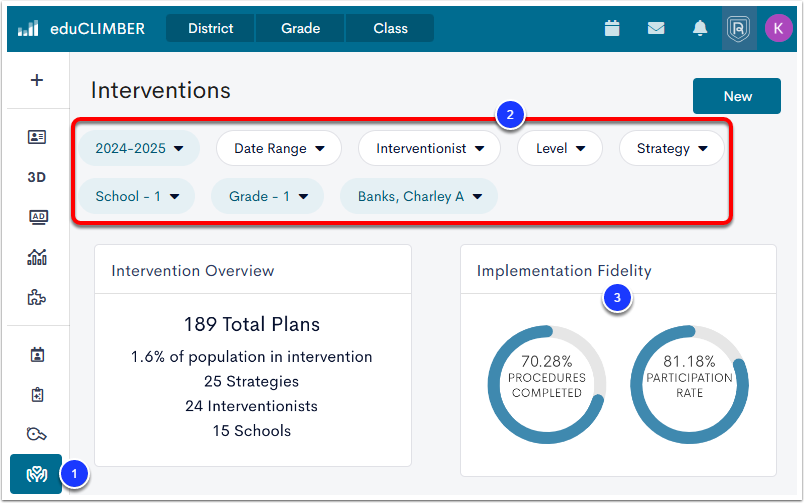Image resolution: width=804 pixels, height=503 pixels.
Task: Click the 189 Total Plans text
Action: 252,324
